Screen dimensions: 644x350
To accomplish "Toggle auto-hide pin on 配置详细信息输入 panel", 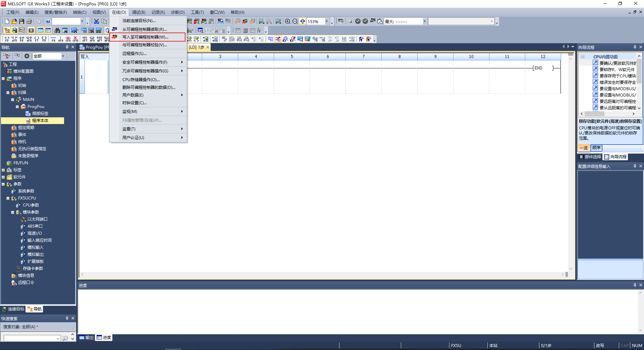I will click(x=635, y=166).
